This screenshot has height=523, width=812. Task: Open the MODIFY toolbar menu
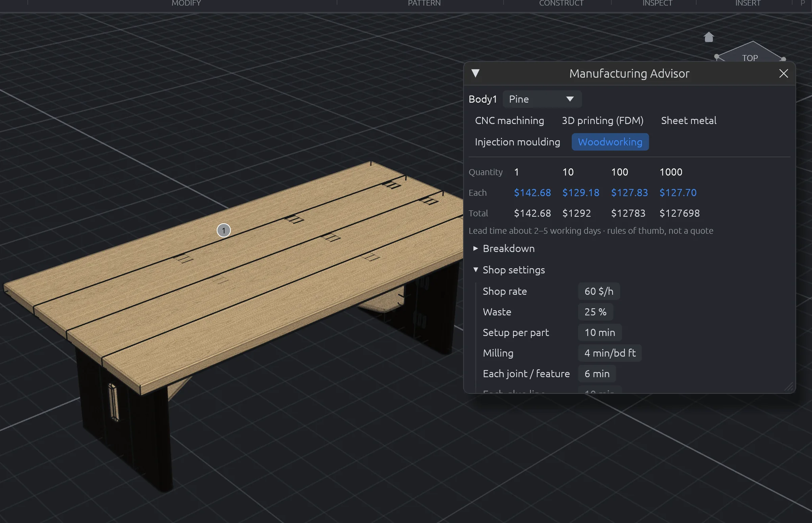tap(186, 3)
